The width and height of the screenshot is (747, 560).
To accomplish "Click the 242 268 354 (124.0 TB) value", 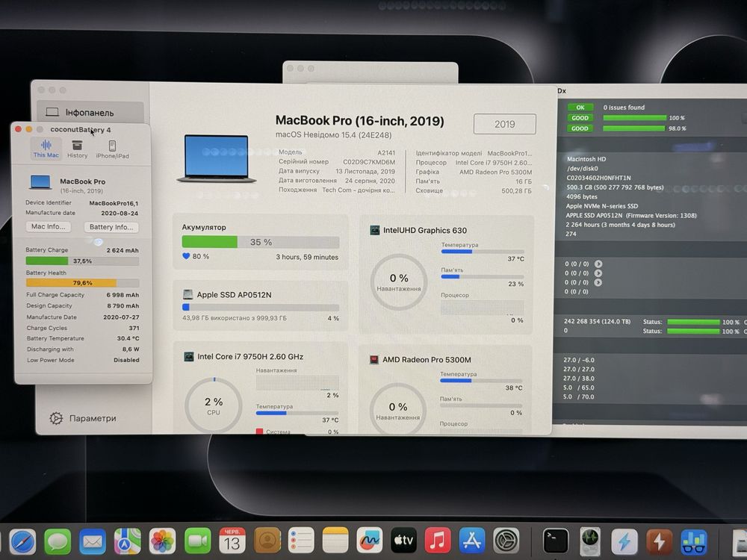I will (597, 321).
